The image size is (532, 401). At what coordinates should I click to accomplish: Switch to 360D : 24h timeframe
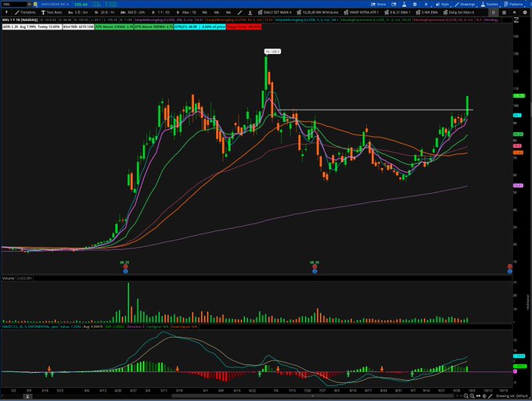click(133, 13)
